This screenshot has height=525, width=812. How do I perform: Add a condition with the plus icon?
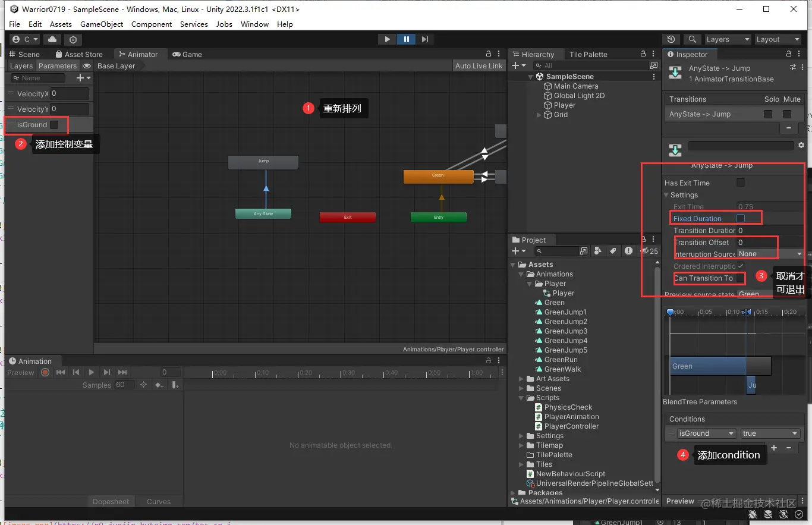[x=774, y=448]
